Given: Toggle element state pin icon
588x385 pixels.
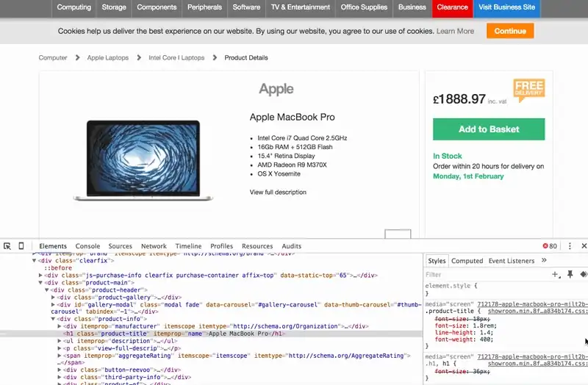Looking at the screenshot, I should point(570,274).
